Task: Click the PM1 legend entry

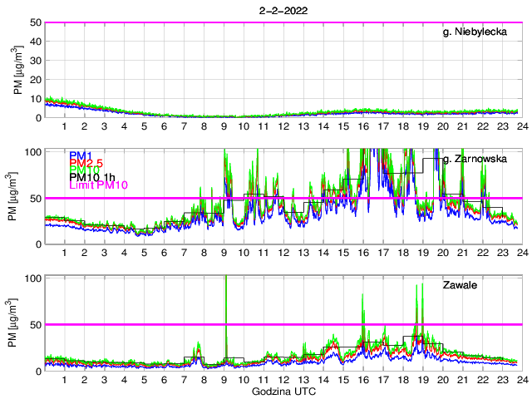Action: tap(81, 155)
